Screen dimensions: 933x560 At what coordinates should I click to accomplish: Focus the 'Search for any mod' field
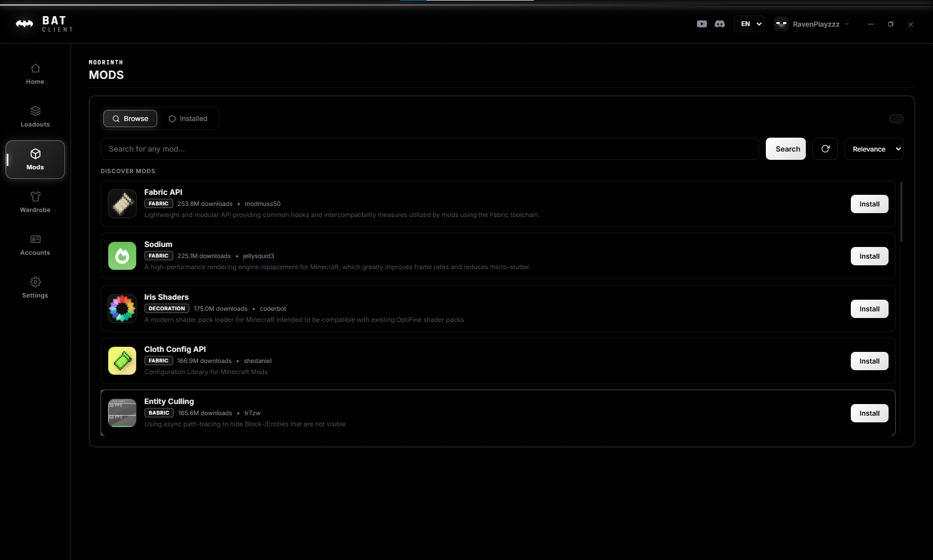pos(429,149)
